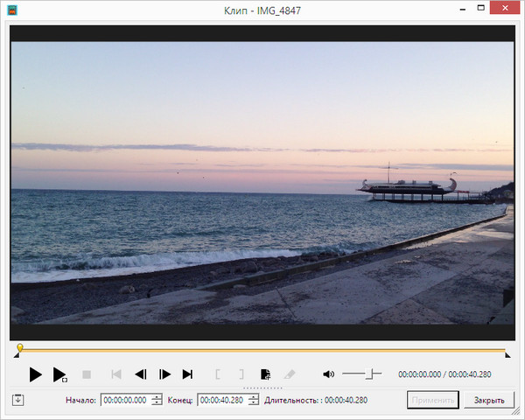The width and height of the screenshot is (525, 420).
Task: Click the Начало time input field
Action: 125,401
